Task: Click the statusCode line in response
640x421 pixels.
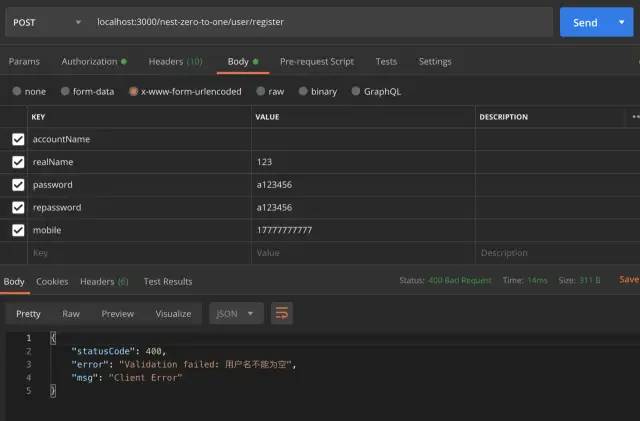Action: (x=118, y=351)
